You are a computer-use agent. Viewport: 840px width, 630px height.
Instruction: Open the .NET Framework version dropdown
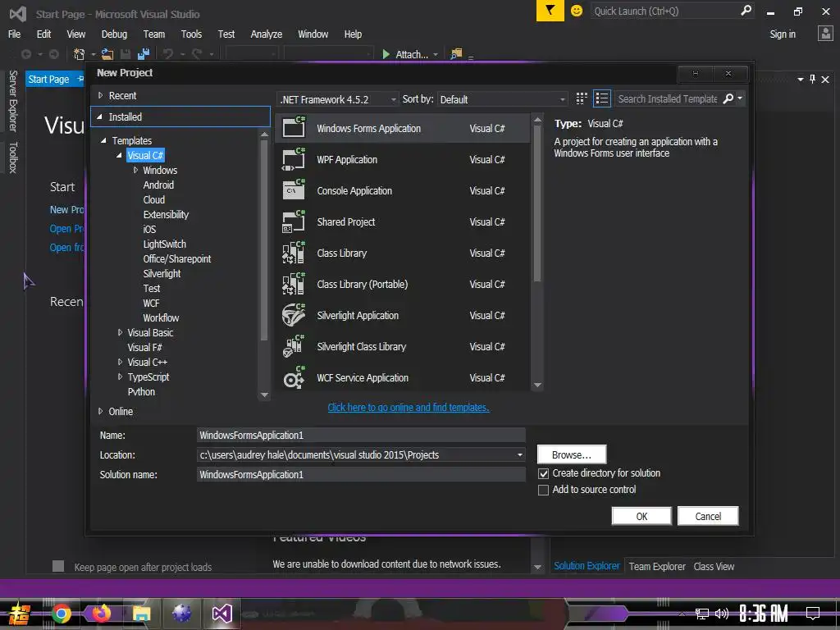pos(339,99)
